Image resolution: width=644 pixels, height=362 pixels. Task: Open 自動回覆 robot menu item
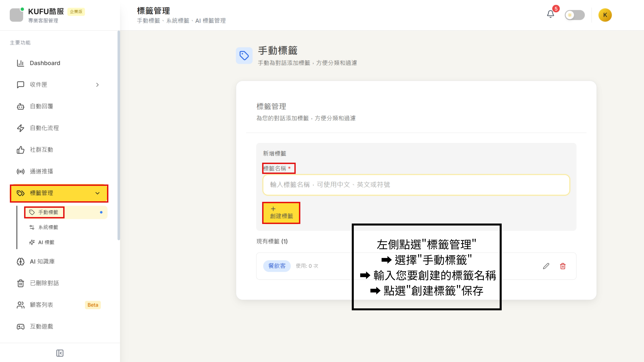tap(42, 106)
